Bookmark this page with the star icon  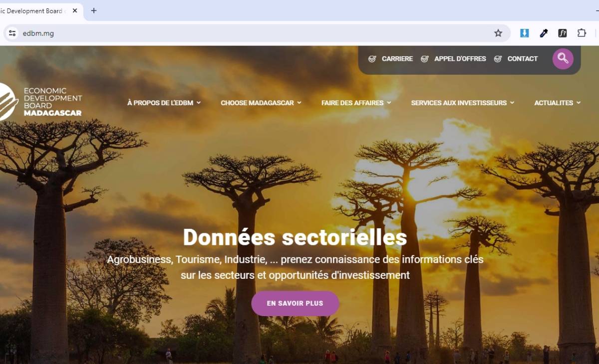click(x=498, y=33)
